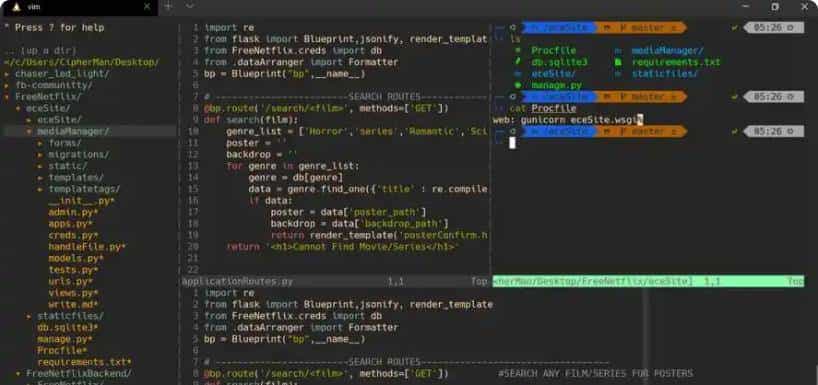Click the db.sqlite3 file icon in ls output
Viewport: 818px width, 385px height.
pos(518,62)
